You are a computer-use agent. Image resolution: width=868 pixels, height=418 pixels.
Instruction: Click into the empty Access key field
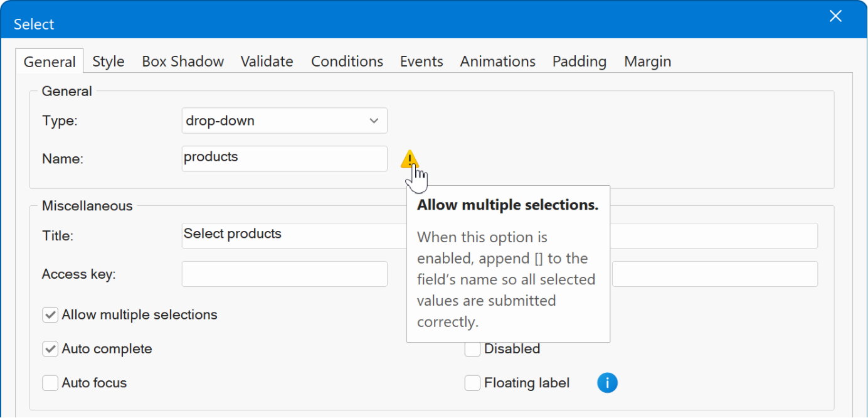[284, 274]
